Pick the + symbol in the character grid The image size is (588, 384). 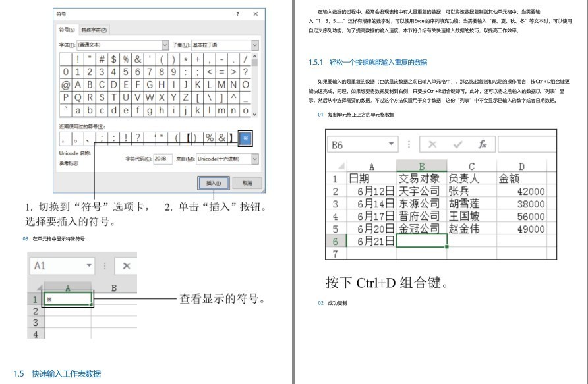(x=198, y=59)
